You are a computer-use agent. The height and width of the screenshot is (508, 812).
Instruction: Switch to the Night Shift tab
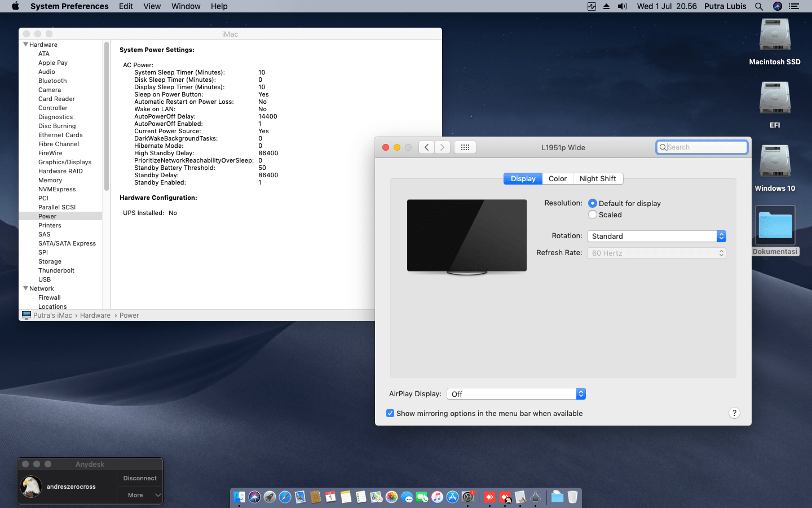coord(598,178)
